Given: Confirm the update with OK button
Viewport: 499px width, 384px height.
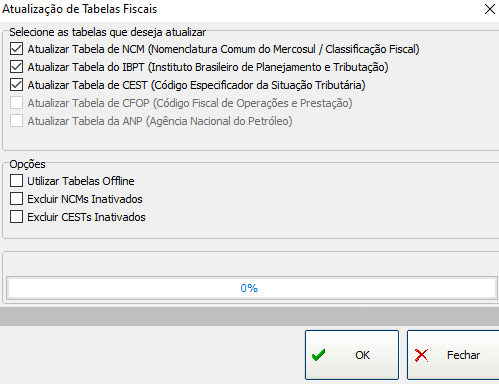Looking at the screenshot, I should pos(352,355).
